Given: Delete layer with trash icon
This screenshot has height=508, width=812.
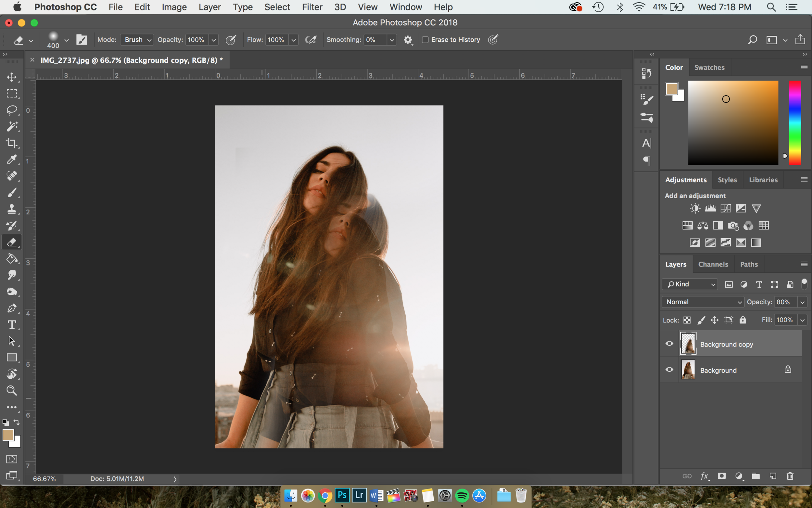Looking at the screenshot, I should coord(790,476).
